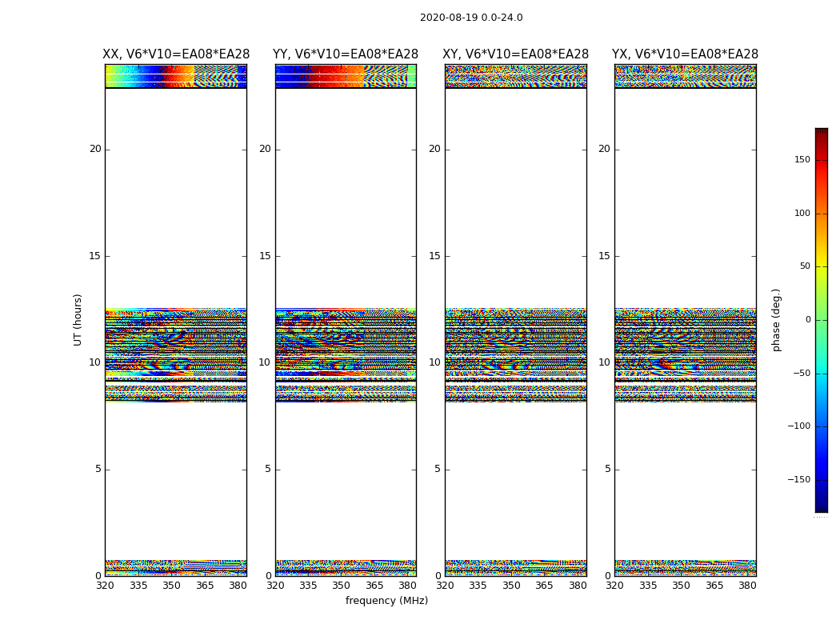The width and height of the screenshot is (840, 640).
Task: Click the "phase (deg.)" colorbar label
Action: click(776, 320)
